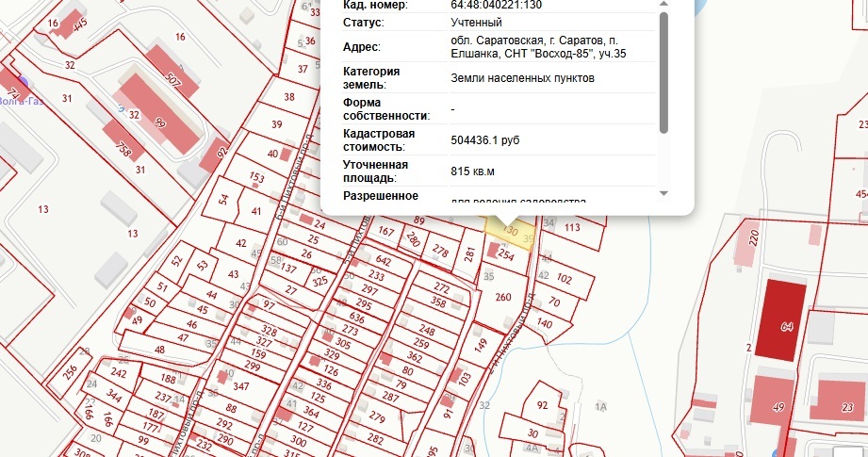868x457 pixels.
Task: Select parcel 260 on the map
Action: pos(503,298)
